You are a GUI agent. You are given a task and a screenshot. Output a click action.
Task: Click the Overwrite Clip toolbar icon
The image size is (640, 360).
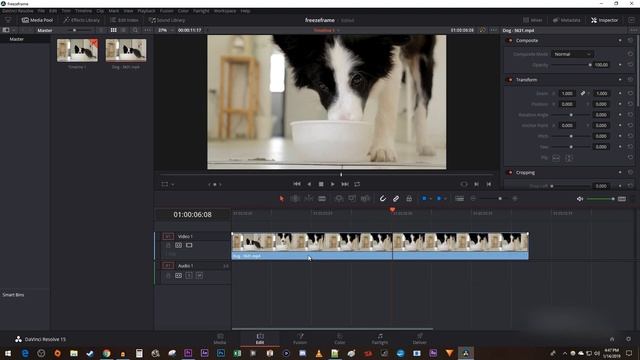pyautogui.click(x=352, y=199)
